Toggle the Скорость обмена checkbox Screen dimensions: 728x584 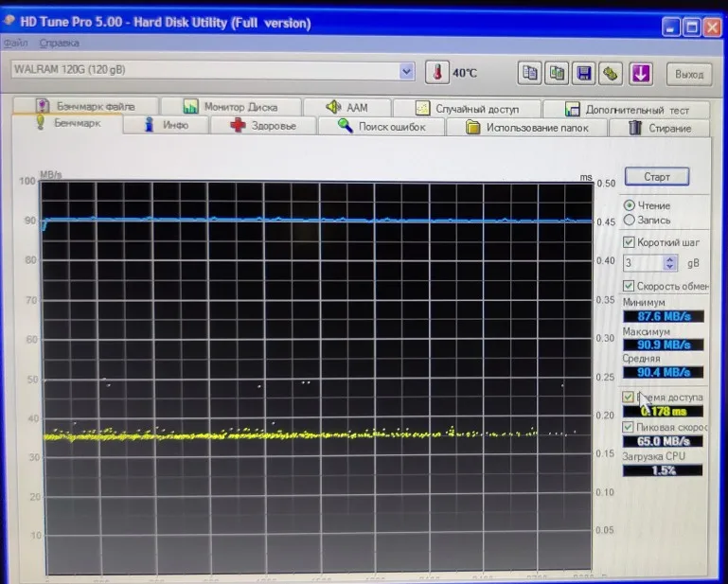point(630,286)
